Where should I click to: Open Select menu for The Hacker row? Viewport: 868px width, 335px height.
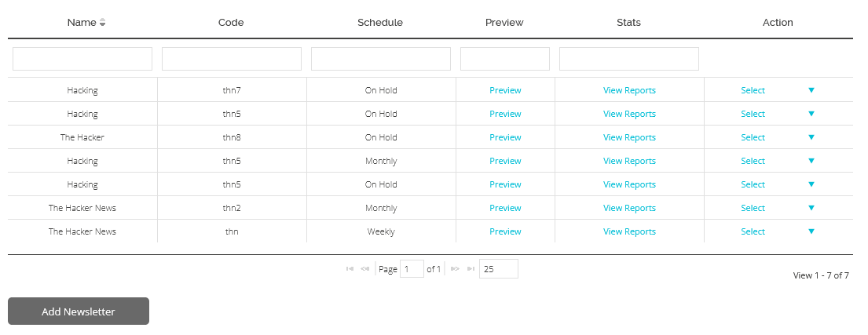tap(753, 137)
